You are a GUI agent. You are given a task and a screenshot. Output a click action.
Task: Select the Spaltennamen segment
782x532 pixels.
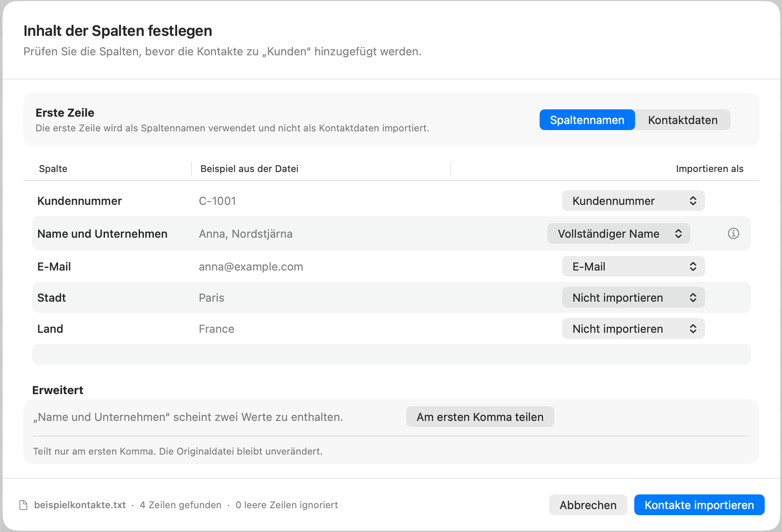587,120
